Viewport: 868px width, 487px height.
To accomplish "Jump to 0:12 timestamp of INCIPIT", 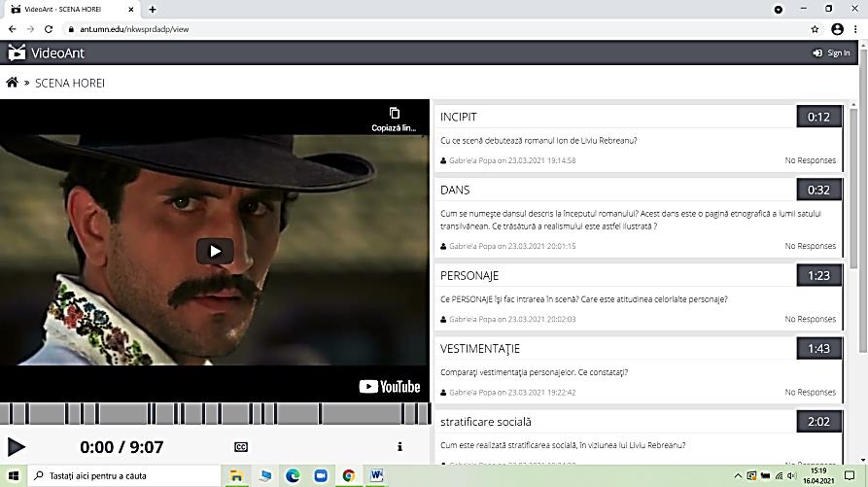I will click(x=818, y=117).
